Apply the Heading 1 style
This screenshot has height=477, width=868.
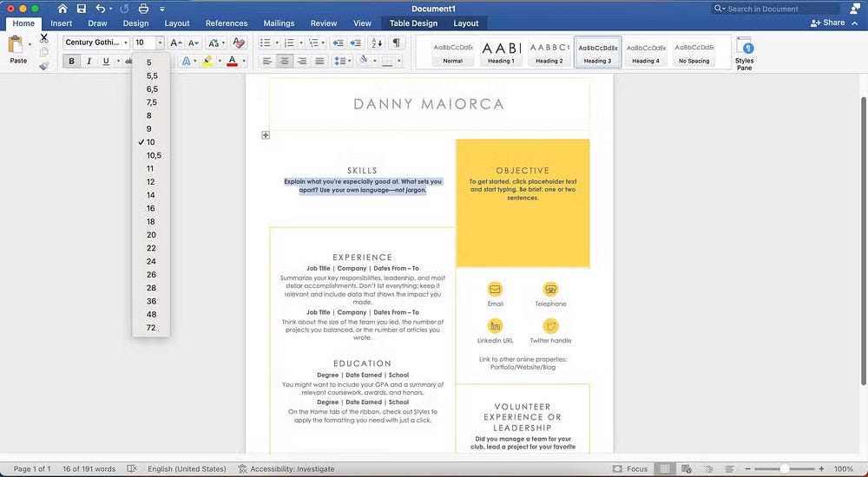500,52
